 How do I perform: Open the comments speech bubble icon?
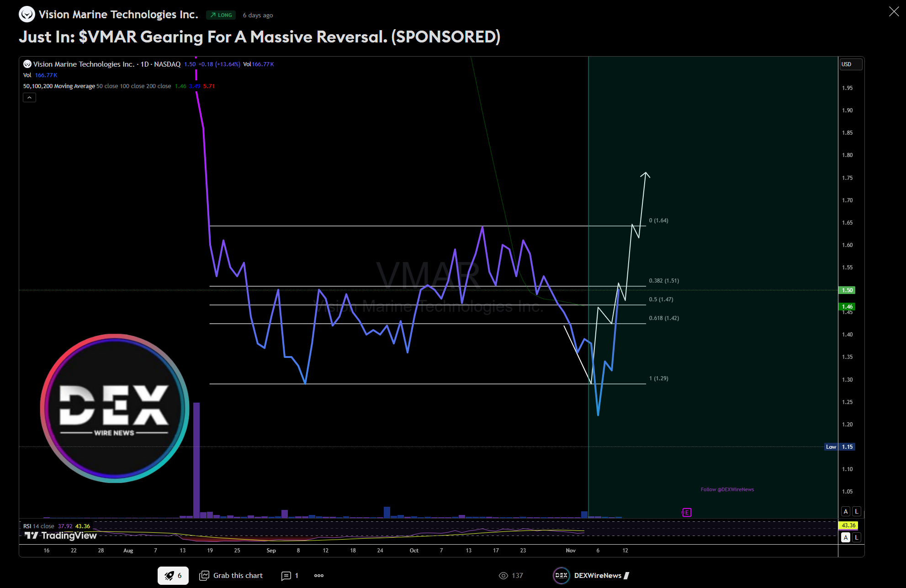pos(286,576)
